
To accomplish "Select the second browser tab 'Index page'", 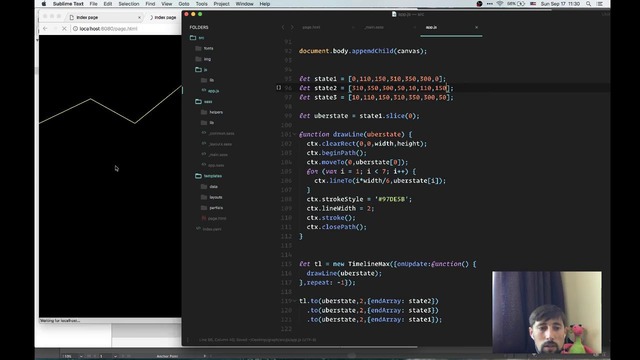I will [163, 17].
